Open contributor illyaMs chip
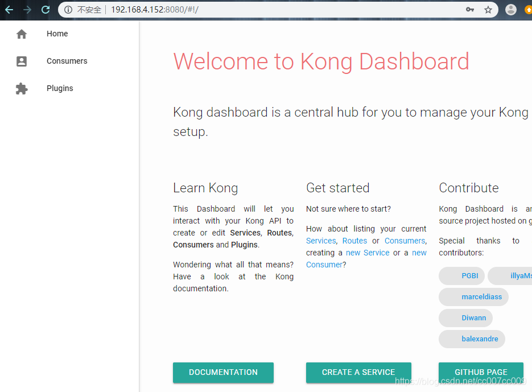This screenshot has height=392, width=532. tap(510, 275)
